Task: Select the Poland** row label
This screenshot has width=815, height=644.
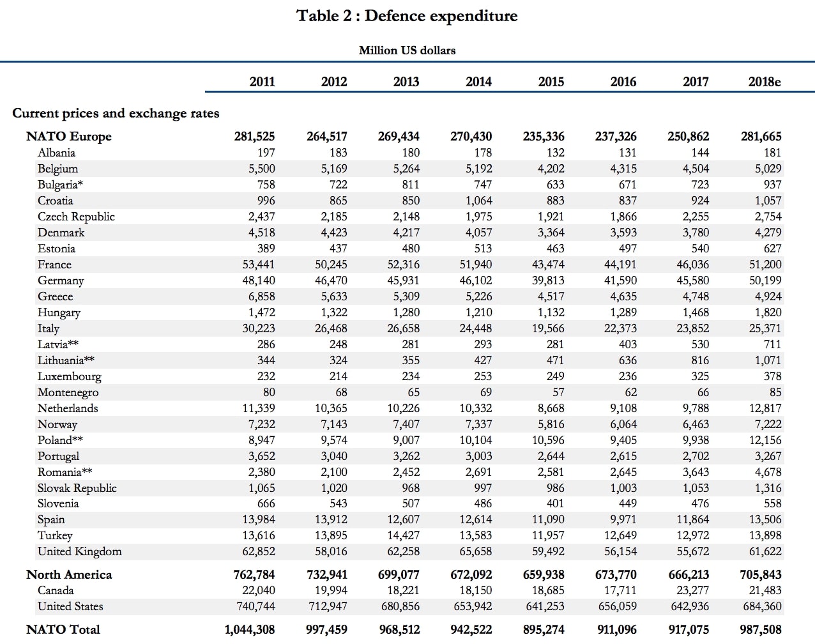Action: (x=60, y=440)
